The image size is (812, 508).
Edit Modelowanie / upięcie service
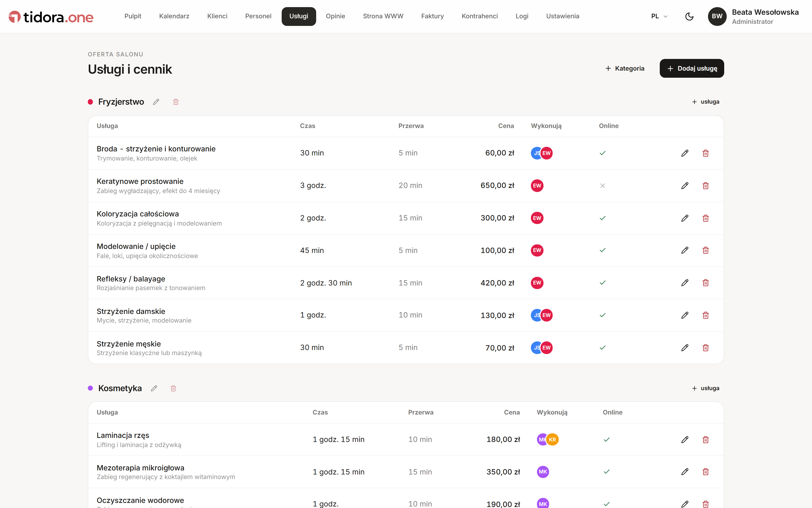[685, 250]
